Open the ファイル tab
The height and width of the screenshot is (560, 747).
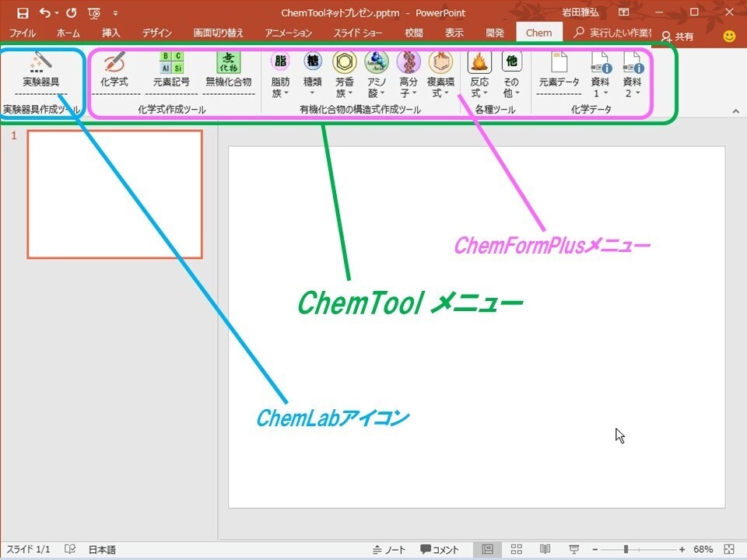[23, 33]
